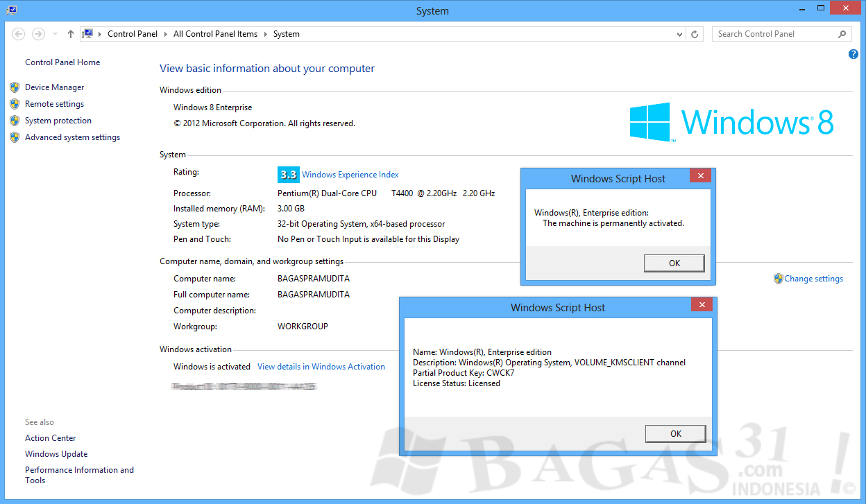Image resolution: width=866 pixels, height=504 pixels.
Task: Click the shield icon beside Change settings
Action: 779,279
